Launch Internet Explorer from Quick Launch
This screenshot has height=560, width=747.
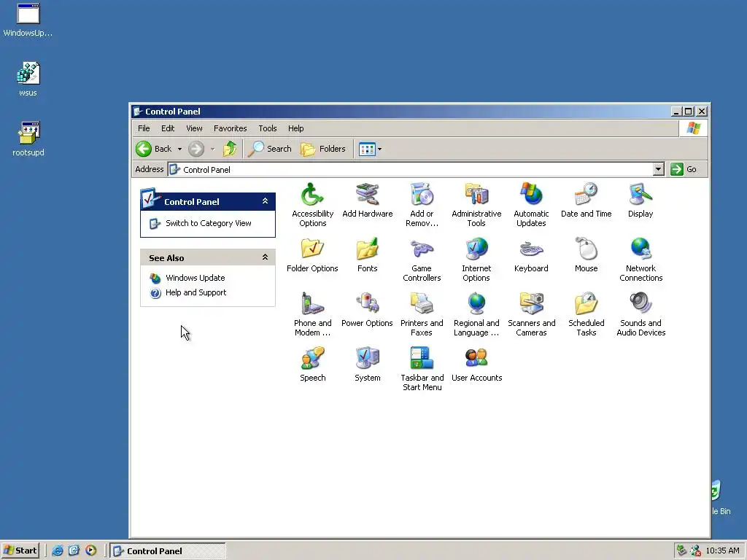58,551
